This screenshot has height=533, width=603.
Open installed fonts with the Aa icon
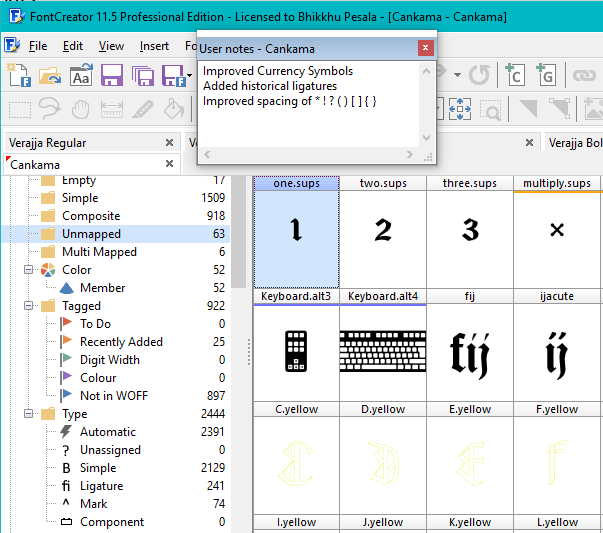tap(81, 75)
